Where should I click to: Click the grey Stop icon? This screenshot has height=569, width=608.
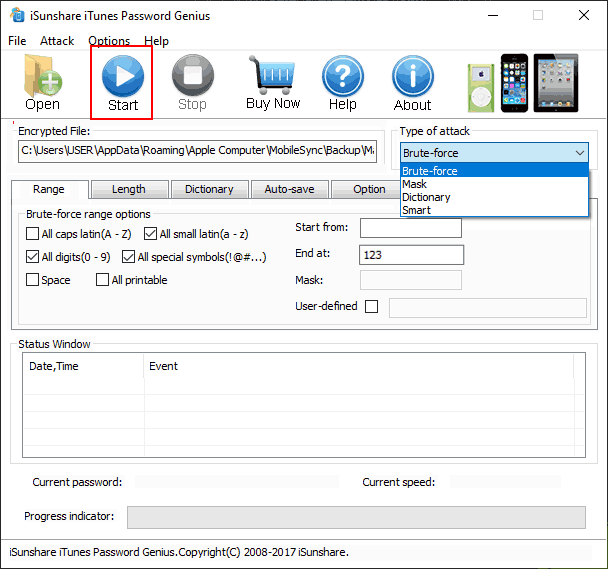[x=193, y=75]
